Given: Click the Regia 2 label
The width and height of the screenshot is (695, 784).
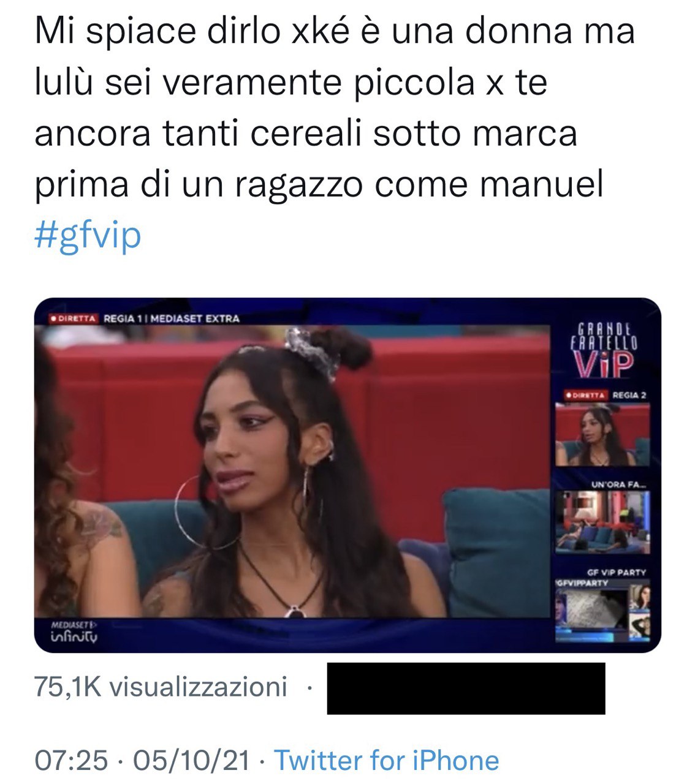Looking at the screenshot, I should coord(629,395).
